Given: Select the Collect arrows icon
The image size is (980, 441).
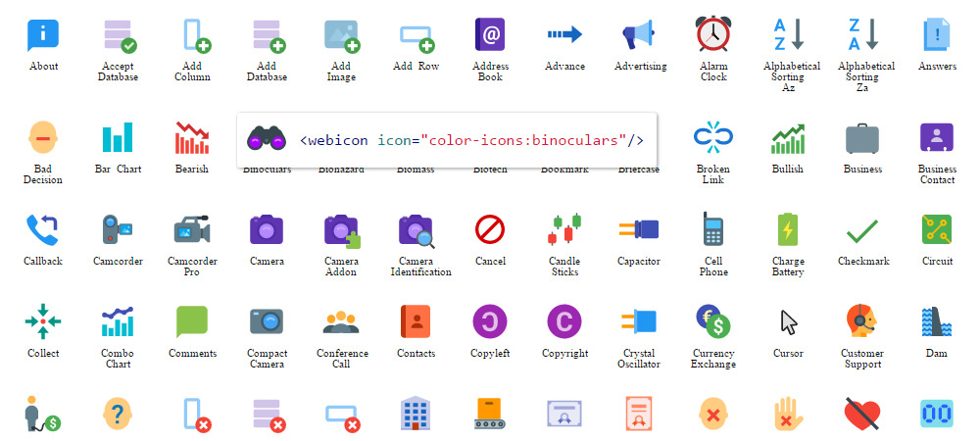Looking at the screenshot, I should click(x=43, y=321).
